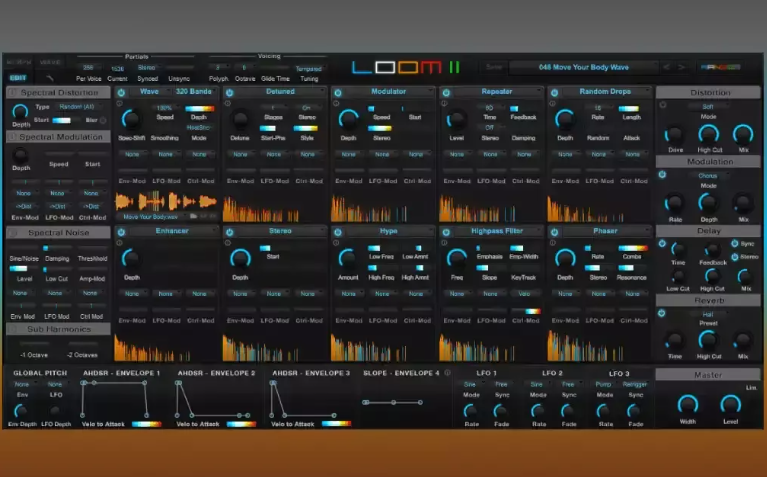The width and height of the screenshot is (767, 477).
Task: Toggle the Delay Sync switch
Action: coord(735,243)
